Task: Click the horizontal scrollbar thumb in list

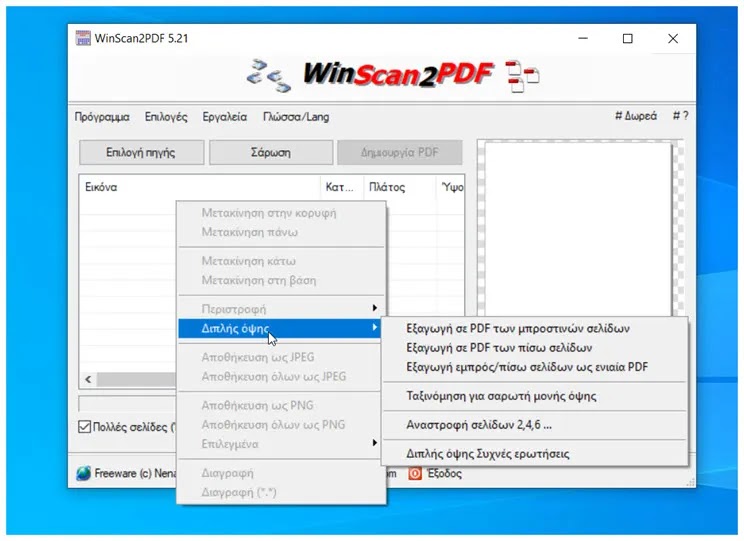Action: pyautogui.click(x=137, y=379)
